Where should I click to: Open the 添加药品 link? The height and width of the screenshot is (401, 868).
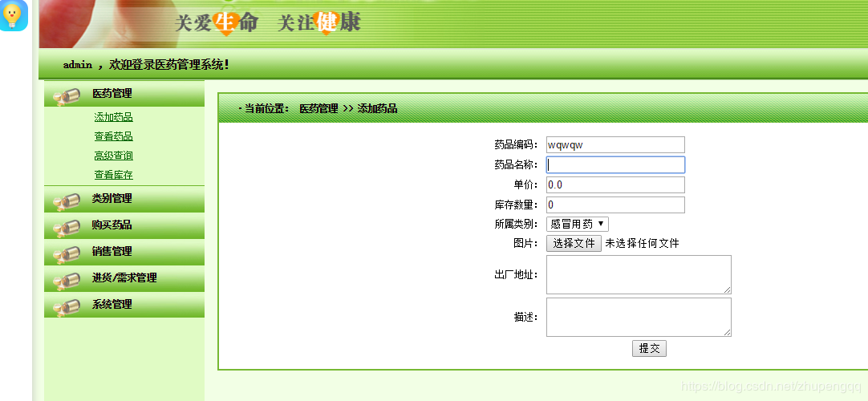coord(113,117)
